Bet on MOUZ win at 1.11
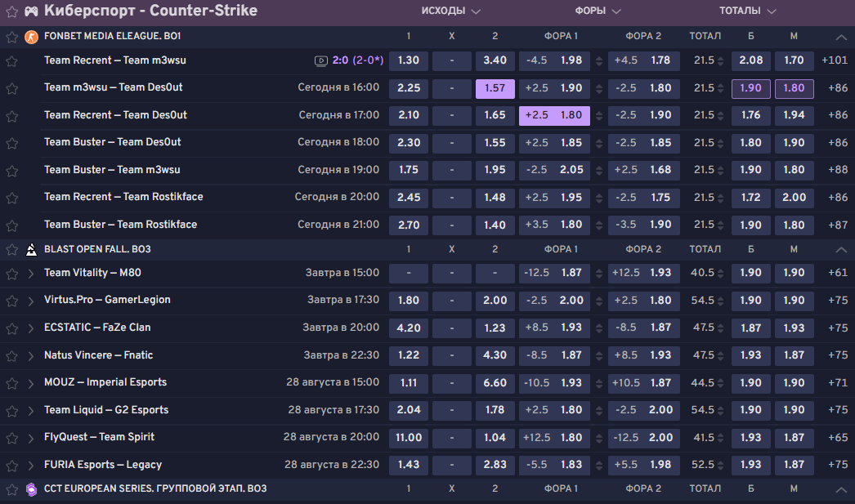855x504 pixels. coord(409,382)
